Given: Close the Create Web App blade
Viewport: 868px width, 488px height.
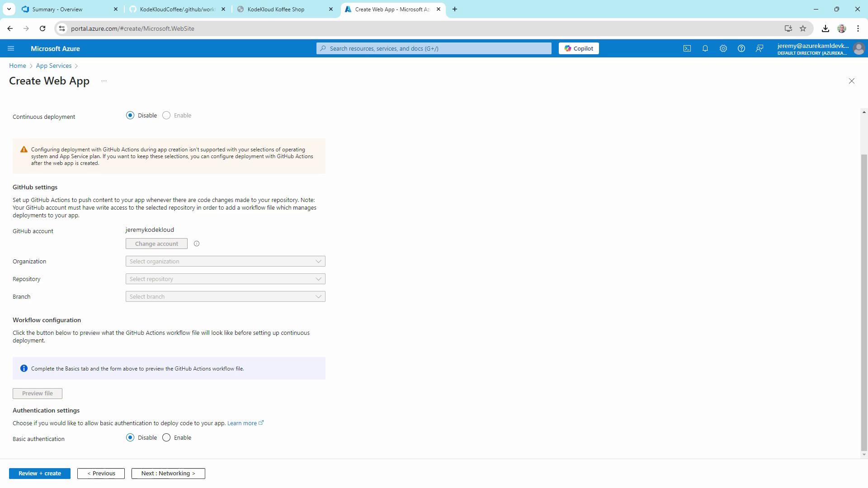Looking at the screenshot, I should (851, 81).
